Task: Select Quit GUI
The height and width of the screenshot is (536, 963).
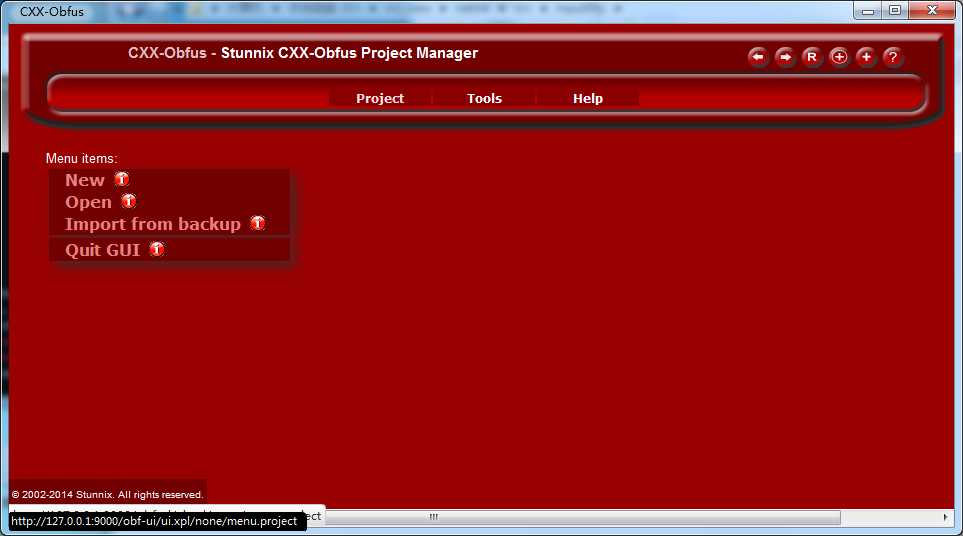Action: pos(103,250)
